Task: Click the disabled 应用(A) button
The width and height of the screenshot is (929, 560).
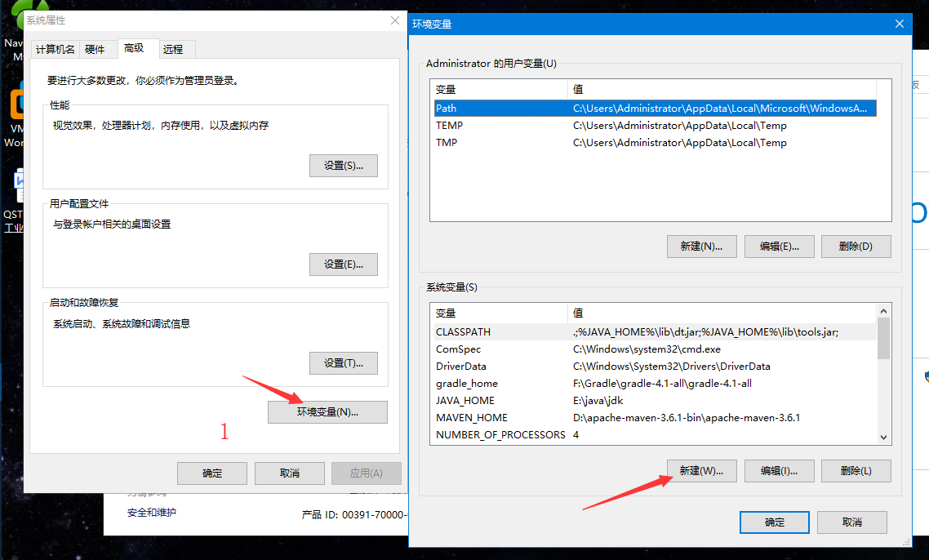Action: (x=367, y=473)
